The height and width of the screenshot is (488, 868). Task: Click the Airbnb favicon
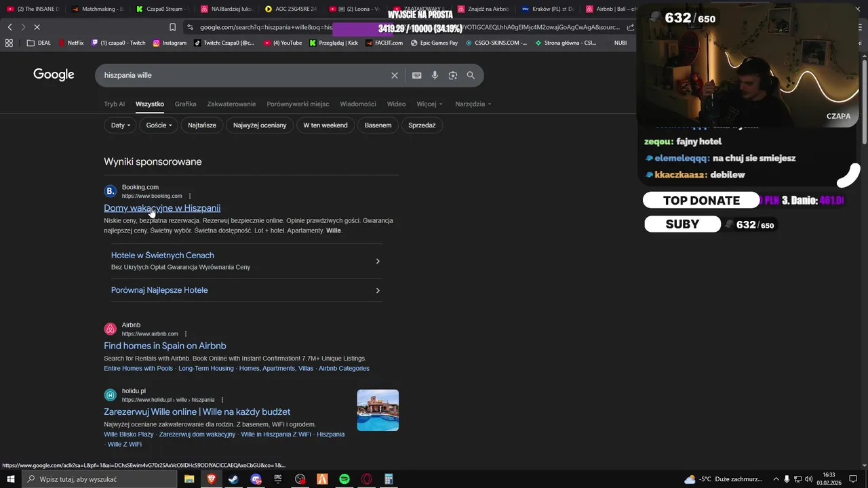click(110, 329)
